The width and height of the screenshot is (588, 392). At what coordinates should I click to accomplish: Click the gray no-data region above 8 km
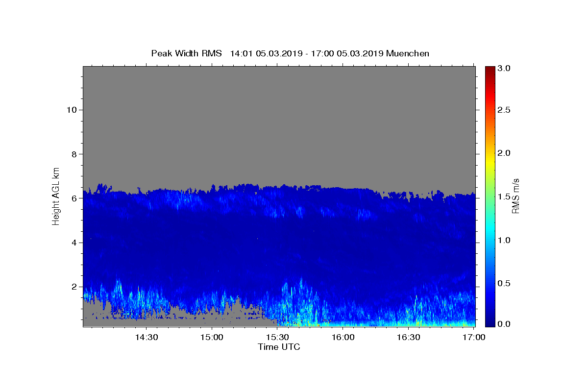pos(279,110)
